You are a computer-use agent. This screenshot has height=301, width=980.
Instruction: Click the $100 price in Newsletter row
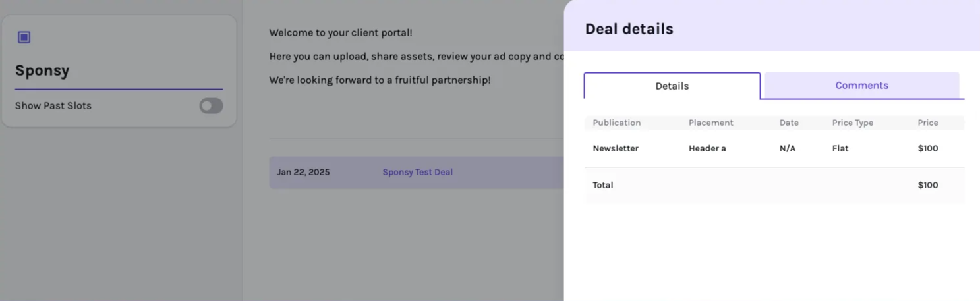928,149
